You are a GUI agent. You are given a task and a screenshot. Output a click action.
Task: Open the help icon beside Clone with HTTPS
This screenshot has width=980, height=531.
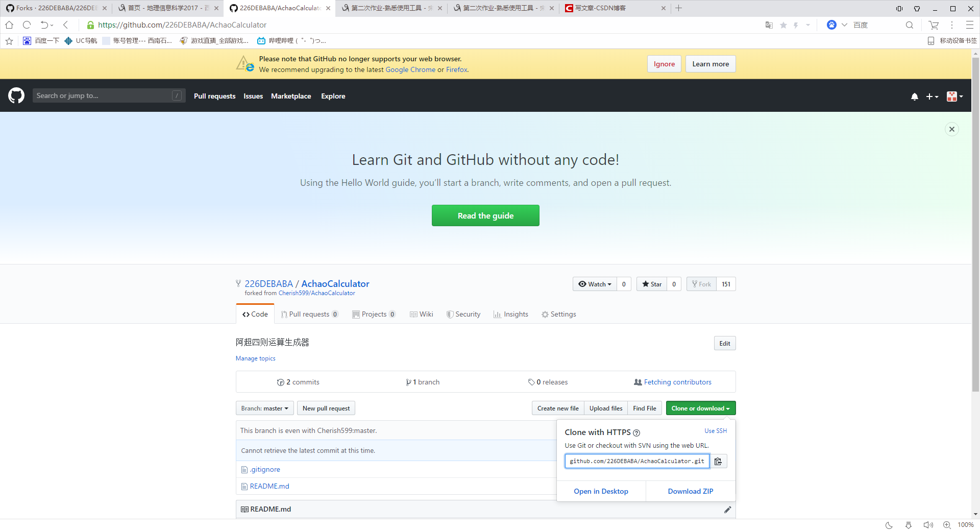point(636,433)
